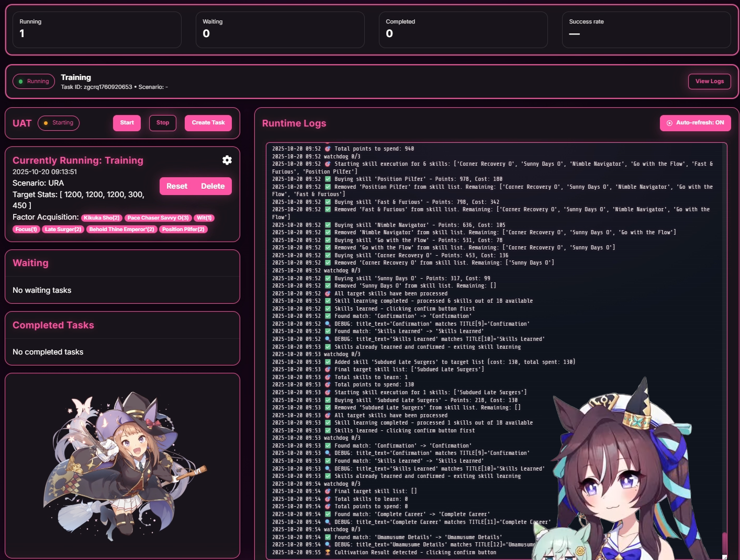Click the log line Found match: 'Complete Career'
The height and width of the screenshot is (560, 740).
coord(381,514)
